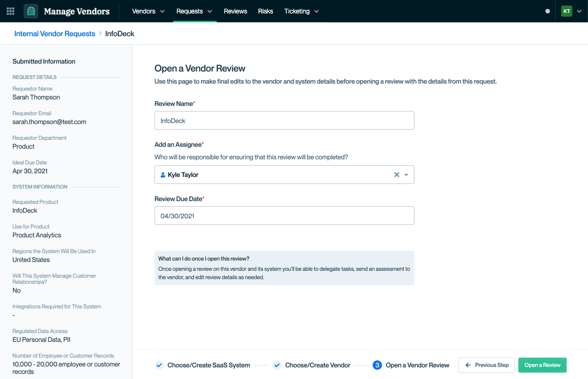Expand the assignee dropdown arrow

pyautogui.click(x=406, y=175)
